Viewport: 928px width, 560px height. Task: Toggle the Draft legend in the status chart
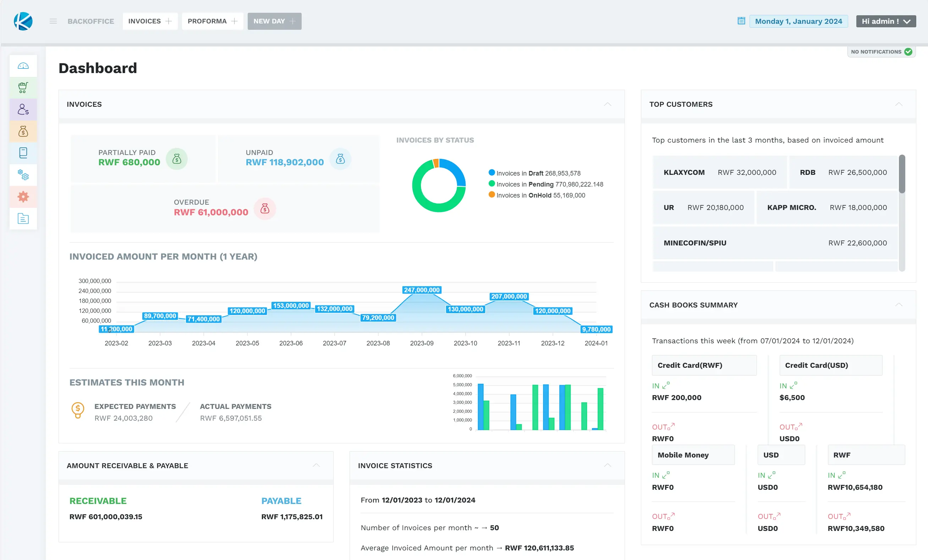point(534,173)
